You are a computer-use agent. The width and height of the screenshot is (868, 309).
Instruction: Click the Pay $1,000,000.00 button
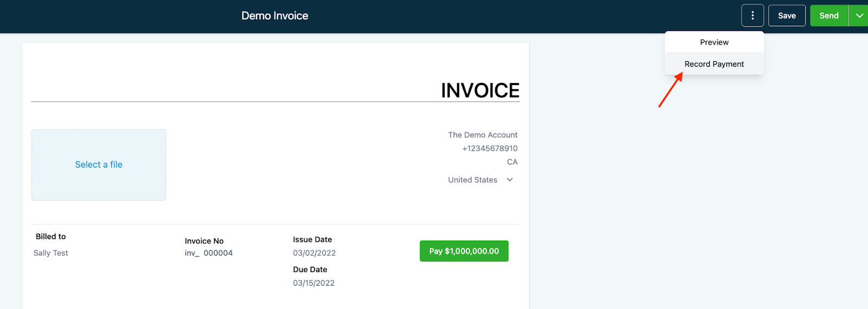[464, 251]
